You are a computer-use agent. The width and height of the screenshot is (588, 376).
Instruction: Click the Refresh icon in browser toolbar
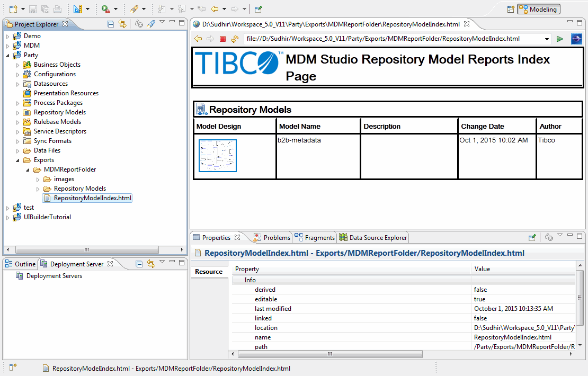coord(235,39)
